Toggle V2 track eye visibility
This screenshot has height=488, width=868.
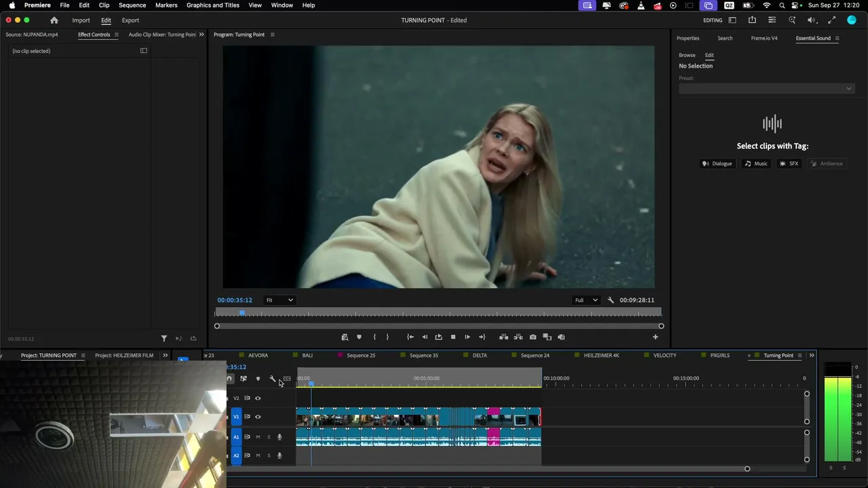(x=258, y=399)
